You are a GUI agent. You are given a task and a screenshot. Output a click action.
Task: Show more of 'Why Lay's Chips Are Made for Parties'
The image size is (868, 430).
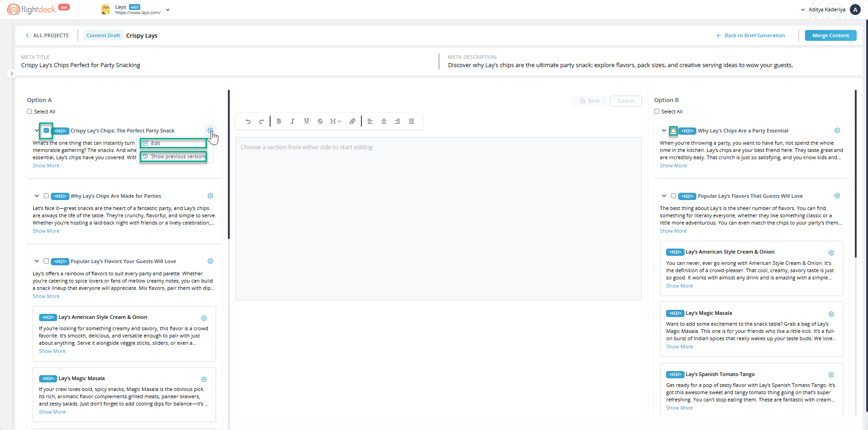46,231
